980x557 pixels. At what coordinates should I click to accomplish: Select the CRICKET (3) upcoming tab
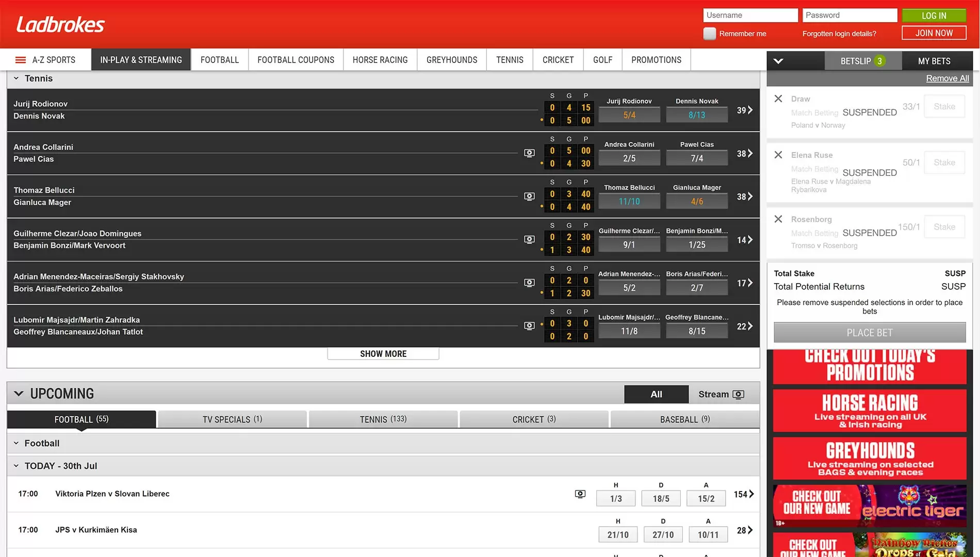click(534, 419)
